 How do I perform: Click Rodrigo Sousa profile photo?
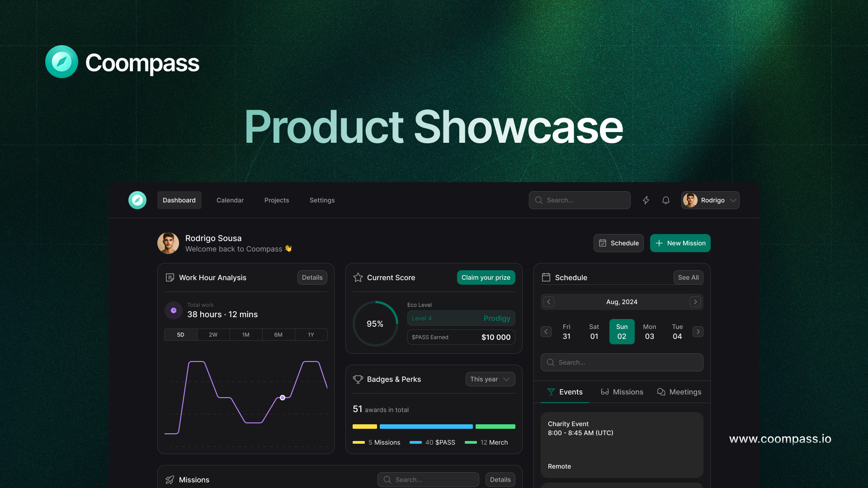[168, 243]
